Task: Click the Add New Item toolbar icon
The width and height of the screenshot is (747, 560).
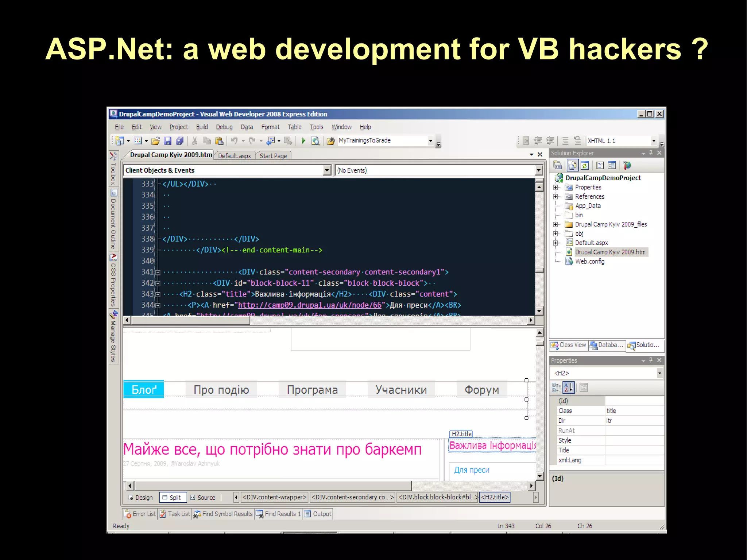Action: coord(138,141)
